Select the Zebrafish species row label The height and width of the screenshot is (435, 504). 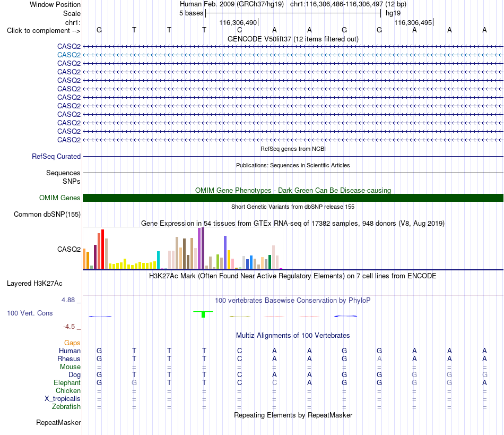pos(66,407)
